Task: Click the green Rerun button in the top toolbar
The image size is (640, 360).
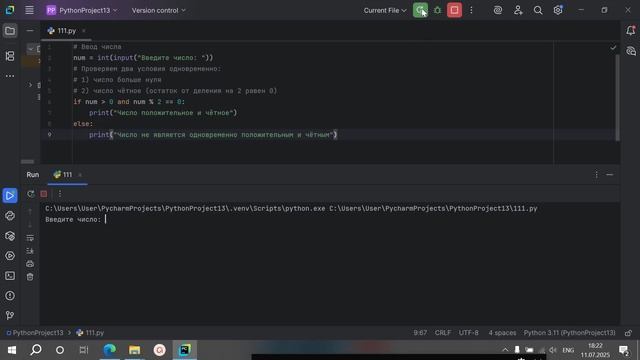Action: pyautogui.click(x=420, y=10)
